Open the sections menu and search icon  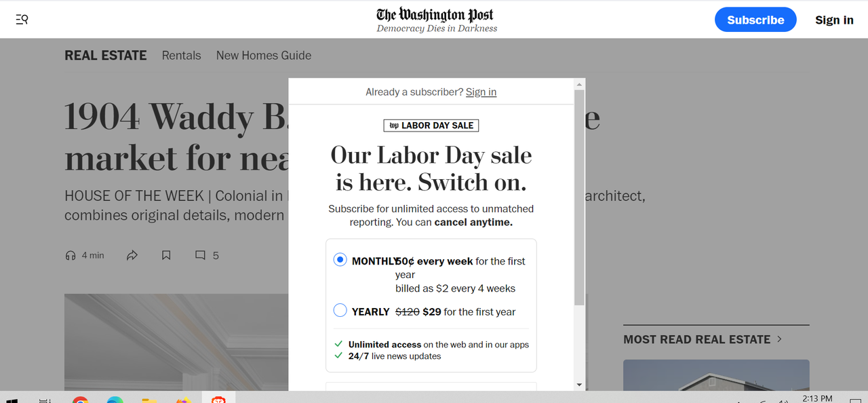click(22, 20)
